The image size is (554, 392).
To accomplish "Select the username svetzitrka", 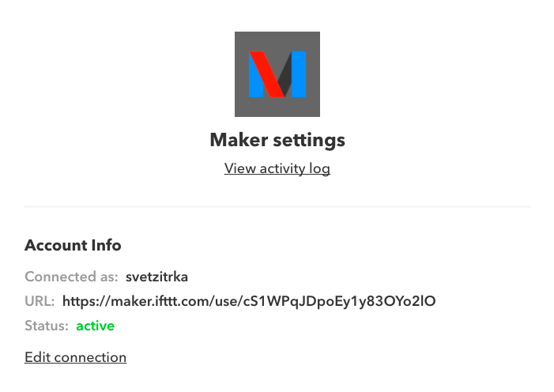I will coord(156,277).
